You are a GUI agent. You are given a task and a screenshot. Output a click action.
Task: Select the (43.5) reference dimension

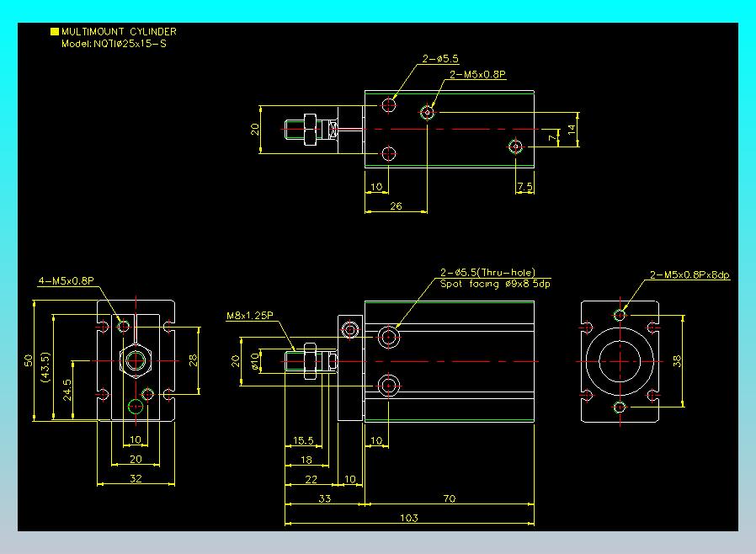point(45,367)
